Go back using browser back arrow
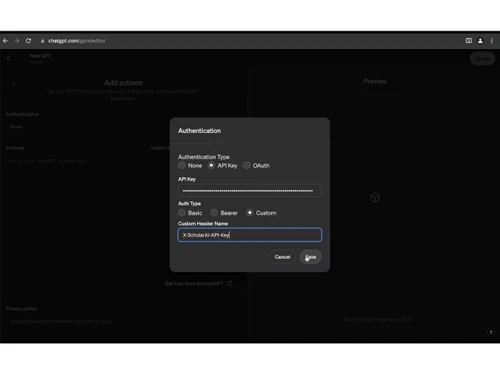 [x=5, y=41]
